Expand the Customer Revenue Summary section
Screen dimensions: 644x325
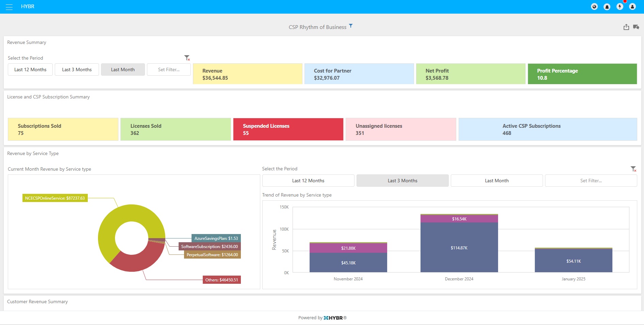(37, 301)
